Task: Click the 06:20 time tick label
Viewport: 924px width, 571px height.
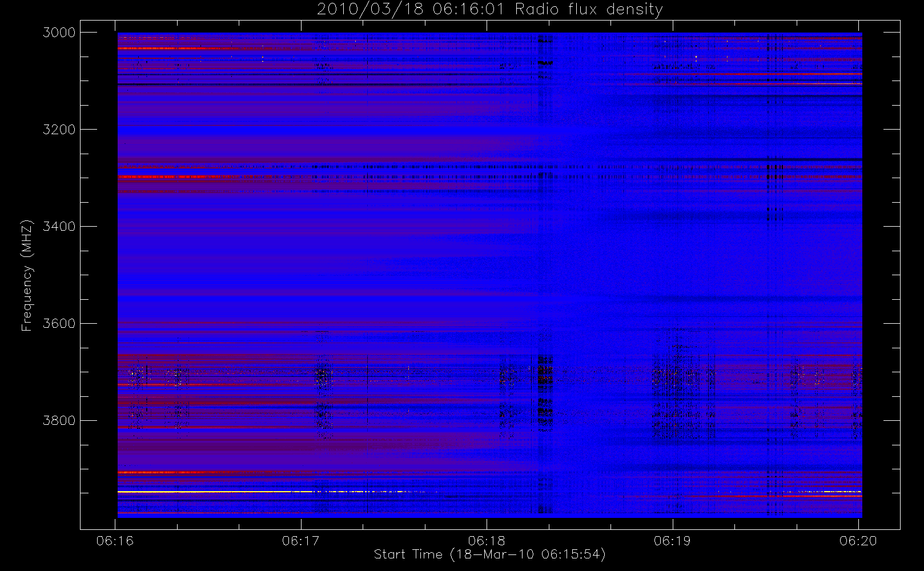Action: click(x=858, y=541)
